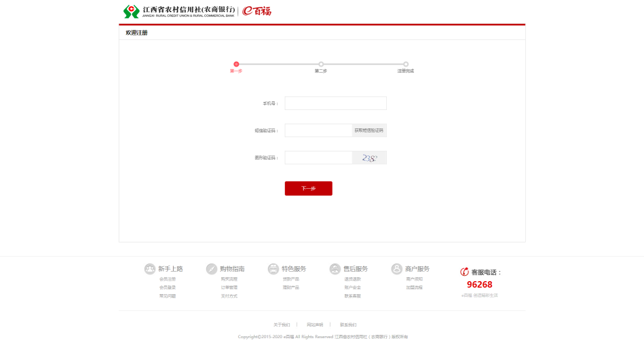644x345 pixels.
Task: Click the 特色服务 heading text
Action: pyautogui.click(x=294, y=269)
